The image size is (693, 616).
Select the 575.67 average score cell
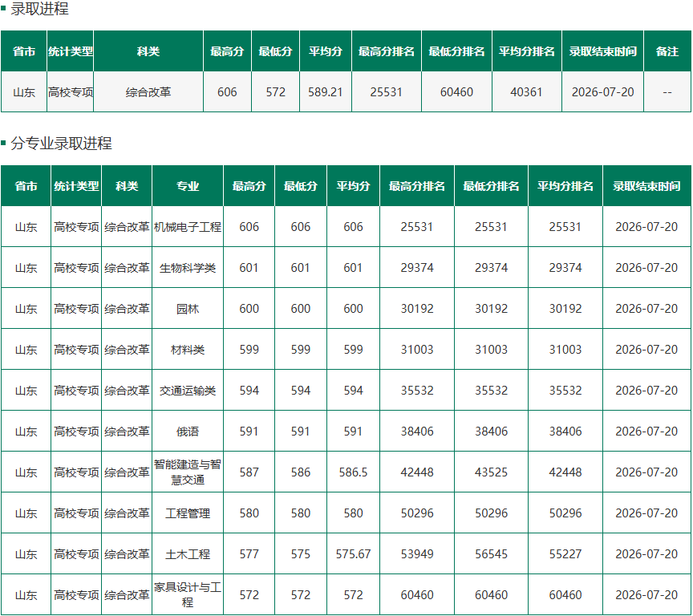(x=353, y=554)
